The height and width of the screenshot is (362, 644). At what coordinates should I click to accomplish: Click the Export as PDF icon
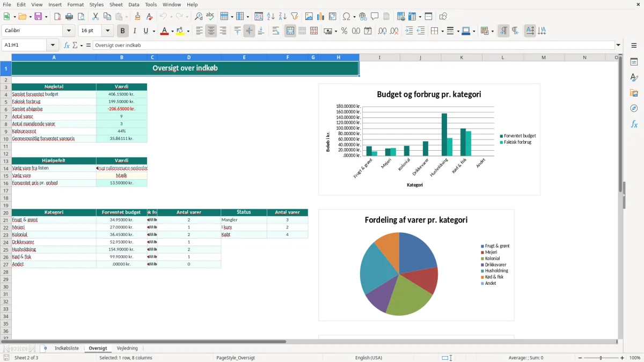(57, 17)
